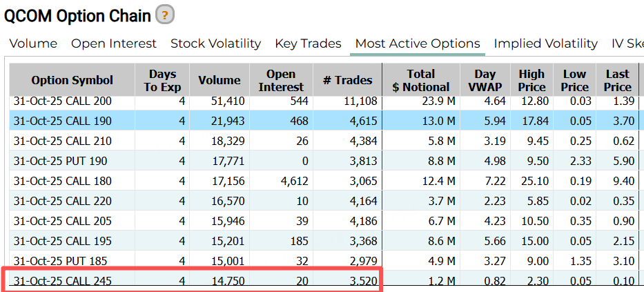Viewport: 644px width, 292px height.
Task: Select the Stock Volatility tab
Action: tap(215, 43)
